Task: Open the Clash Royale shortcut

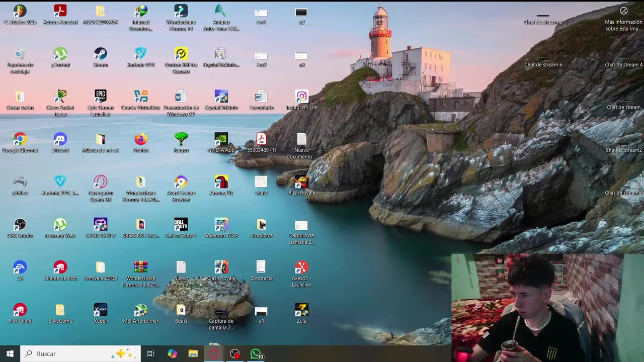Action: point(221,271)
